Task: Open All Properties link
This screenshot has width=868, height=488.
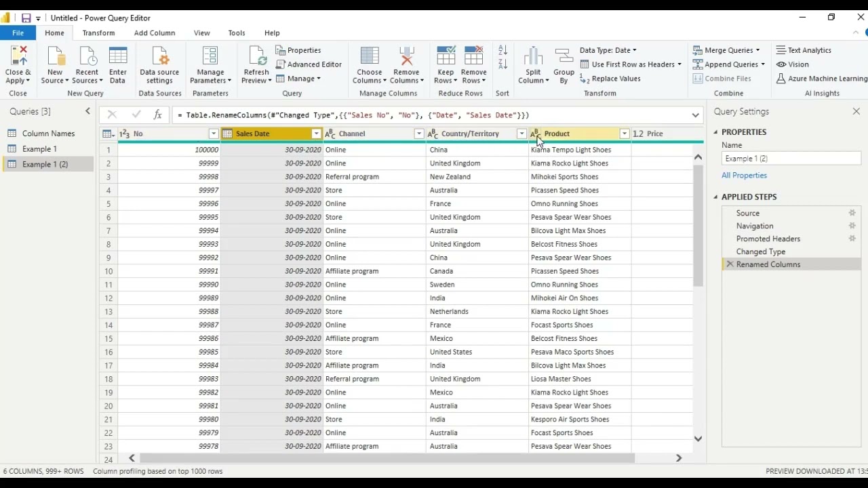Action: [x=745, y=176]
